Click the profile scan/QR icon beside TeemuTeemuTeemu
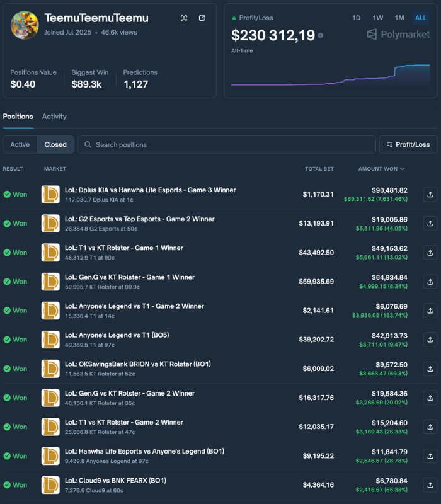The width and height of the screenshot is (441, 504). [184, 18]
